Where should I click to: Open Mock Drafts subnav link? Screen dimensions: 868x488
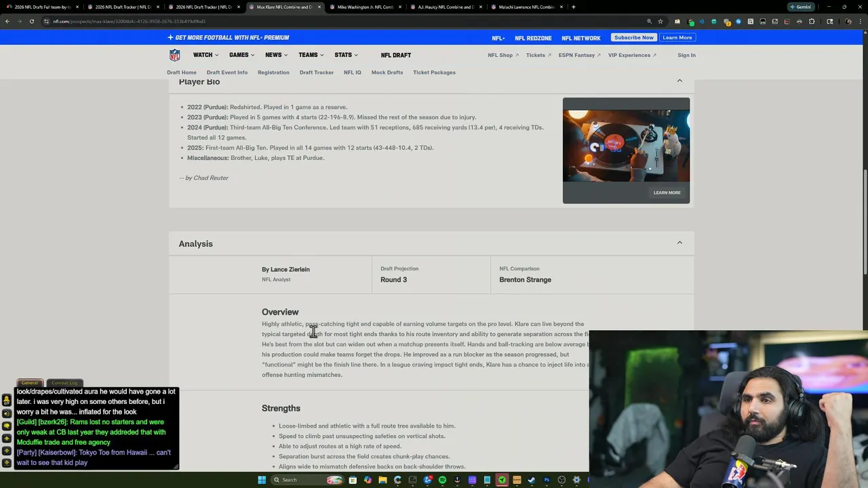(387, 73)
